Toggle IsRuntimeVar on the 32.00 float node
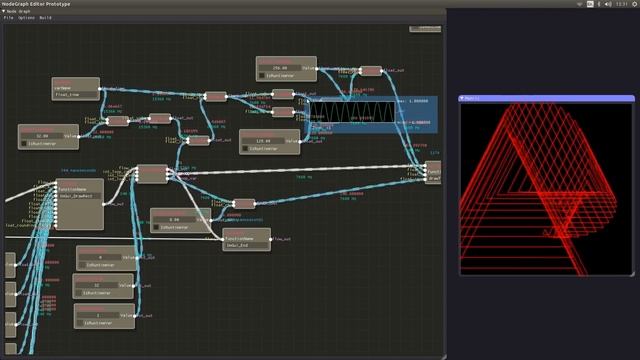Image resolution: width=640 pixels, height=360 pixels. 24,144
